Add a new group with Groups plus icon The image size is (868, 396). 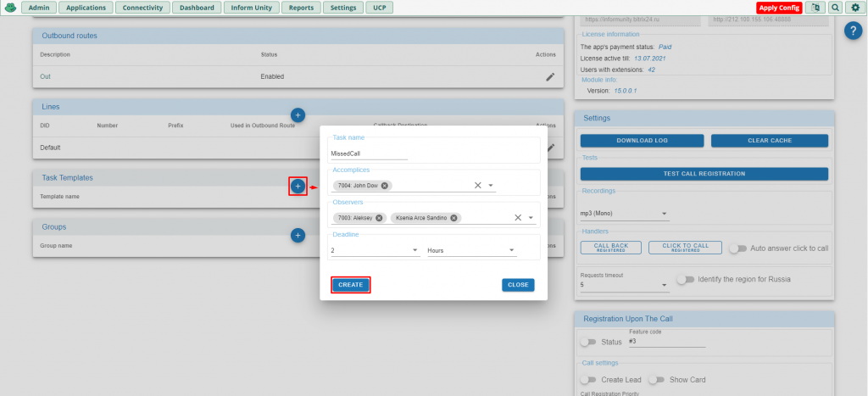tap(298, 236)
